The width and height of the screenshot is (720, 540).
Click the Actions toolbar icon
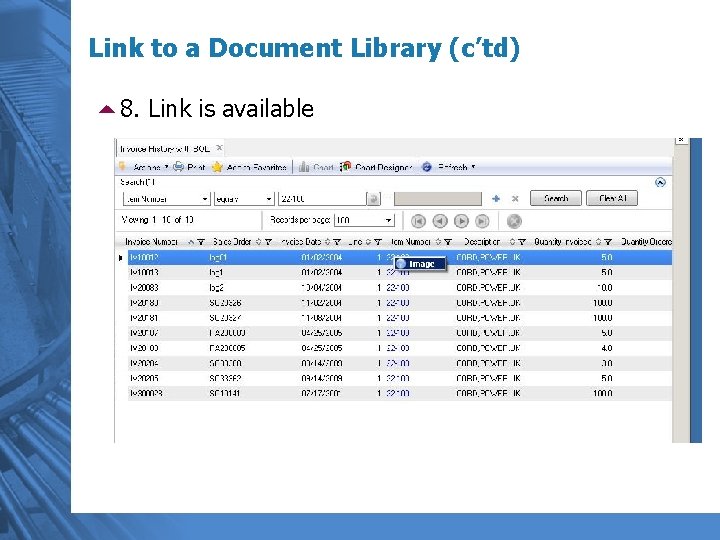123,166
